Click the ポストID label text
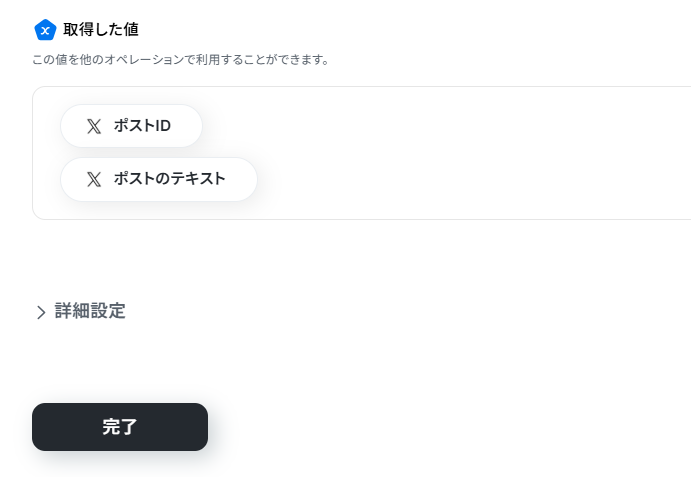This screenshot has width=691, height=477. (142, 126)
